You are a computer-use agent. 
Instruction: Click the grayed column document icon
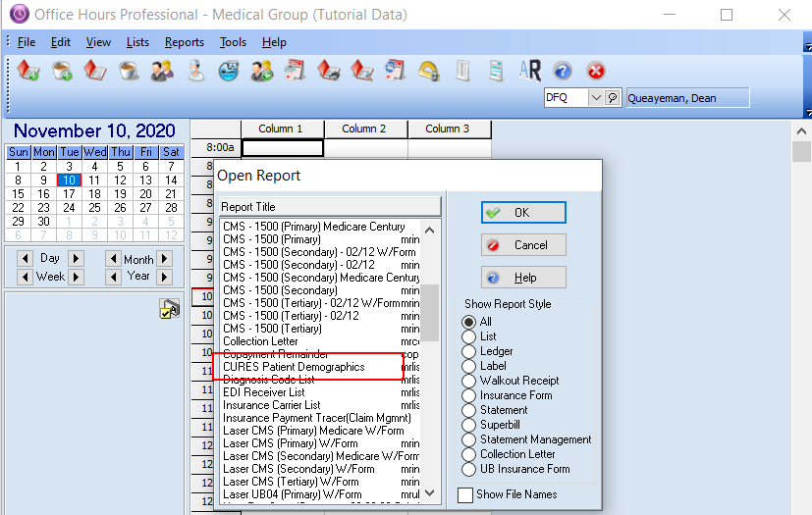click(x=463, y=71)
